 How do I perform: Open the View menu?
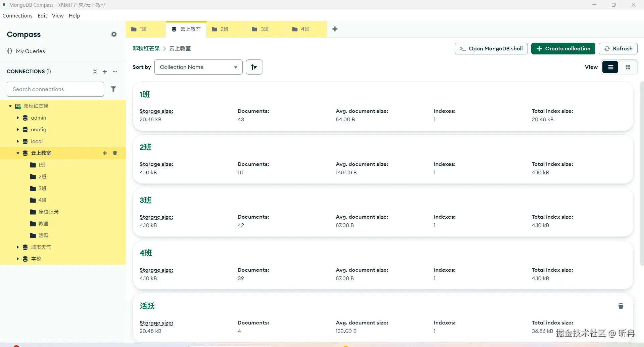pyautogui.click(x=58, y=16)
